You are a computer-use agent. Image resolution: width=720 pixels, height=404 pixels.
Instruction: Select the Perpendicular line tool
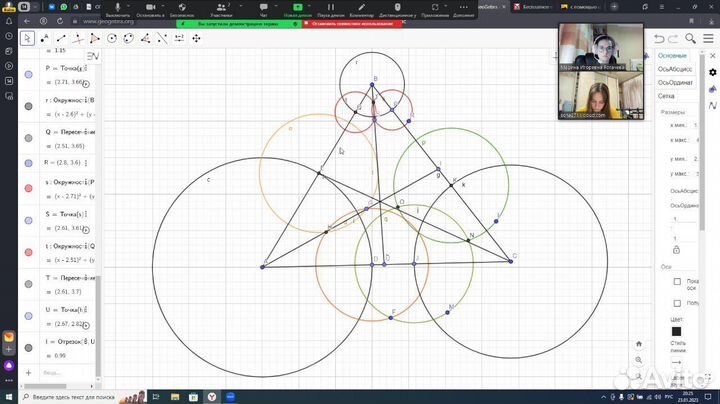click(x=78, y=38)
